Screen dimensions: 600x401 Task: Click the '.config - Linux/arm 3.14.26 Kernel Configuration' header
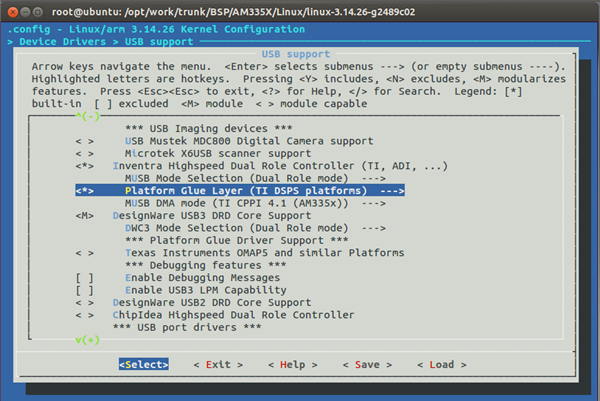[156, 29]
